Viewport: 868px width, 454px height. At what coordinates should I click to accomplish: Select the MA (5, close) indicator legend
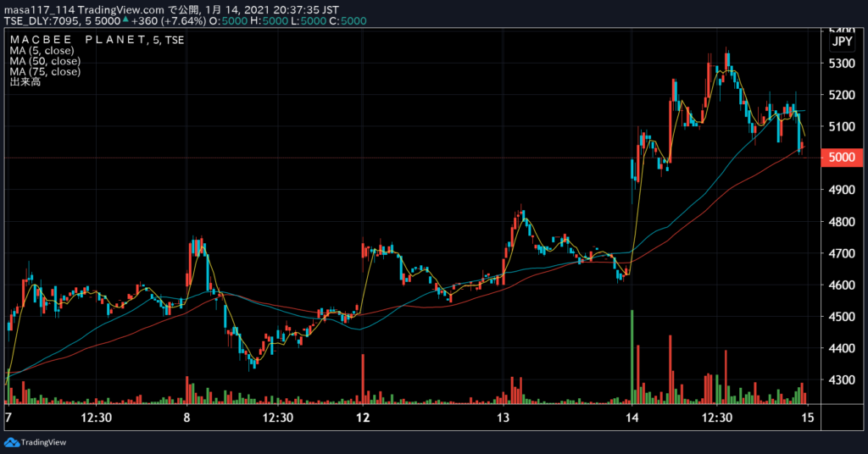pyautogui.click(x=42, y=50)
